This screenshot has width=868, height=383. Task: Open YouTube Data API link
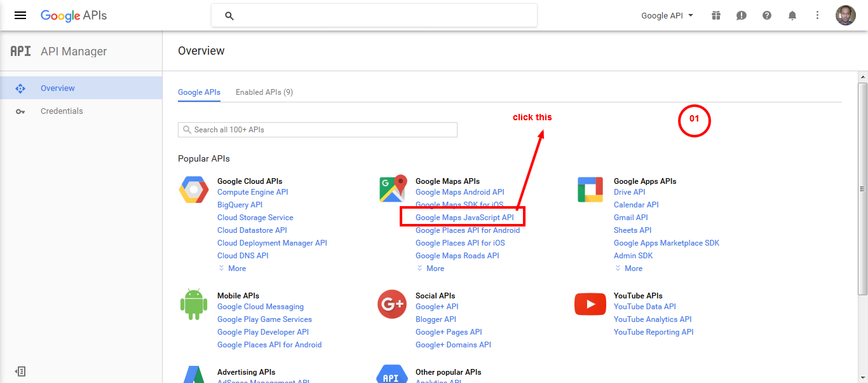click(645, 307)
